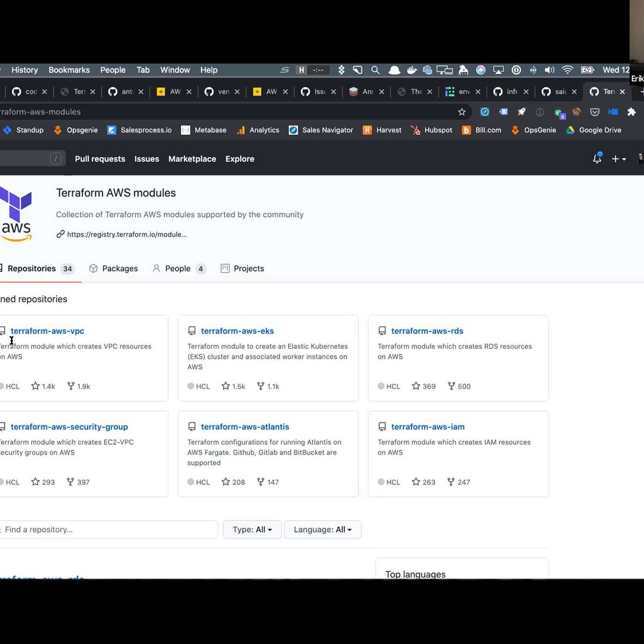Open the terraform-aws-iam repository link
Viewport: 644px width, 644px height.
click(428, 427)
